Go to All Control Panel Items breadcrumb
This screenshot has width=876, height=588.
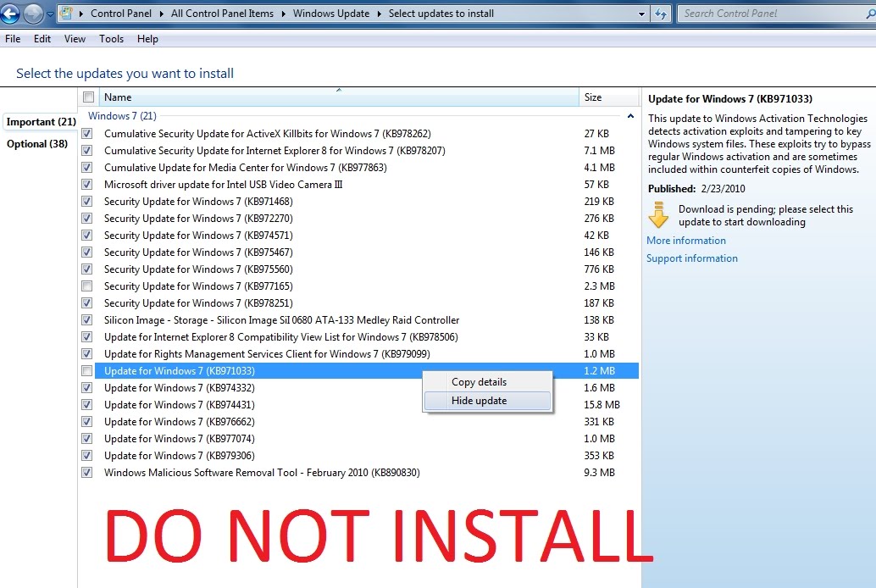[x=222, y=14]
